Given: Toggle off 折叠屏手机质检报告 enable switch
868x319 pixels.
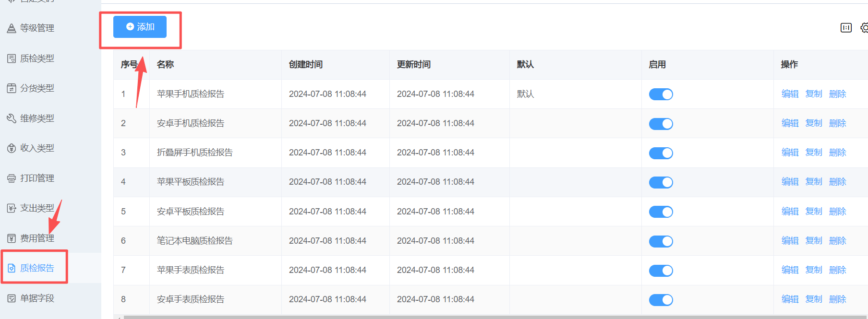Looking at the screenshot, I should (x=661, y=153).
